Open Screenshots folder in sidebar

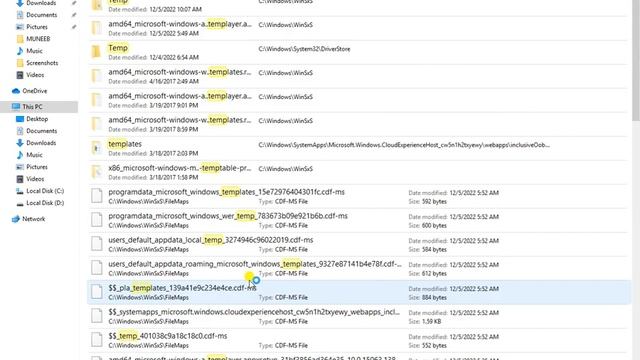click(42, 63)
